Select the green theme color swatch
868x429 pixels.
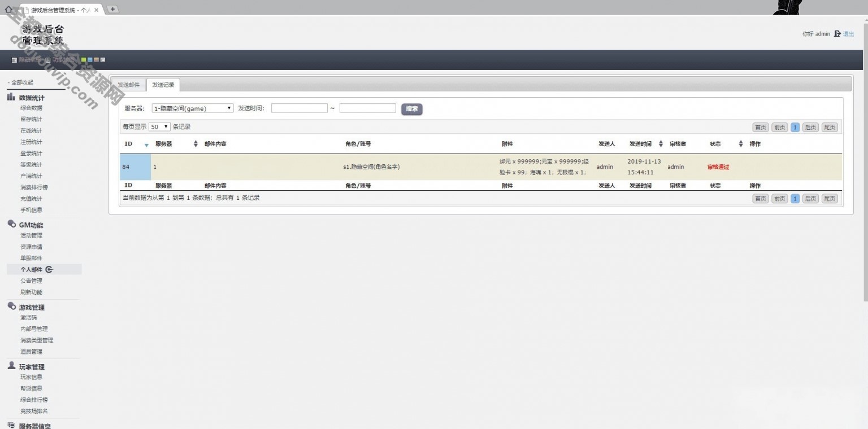pos(84,60)
